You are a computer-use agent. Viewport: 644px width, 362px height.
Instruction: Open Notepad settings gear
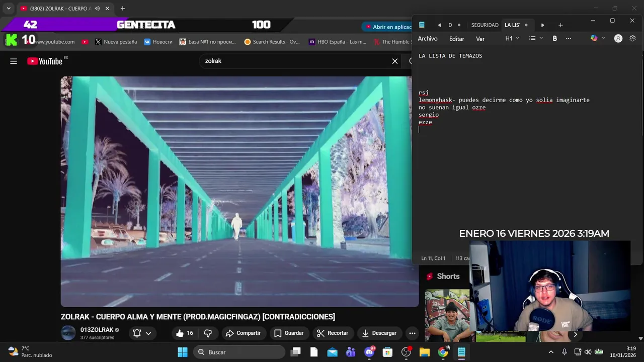point(633,38)
